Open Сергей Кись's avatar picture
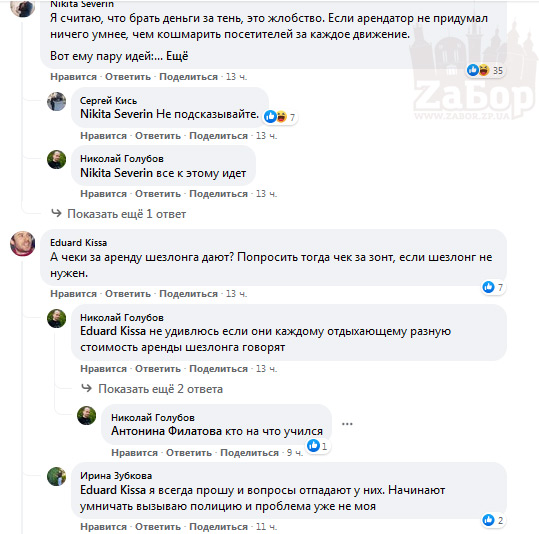The image size is (539, 534). 56,101
